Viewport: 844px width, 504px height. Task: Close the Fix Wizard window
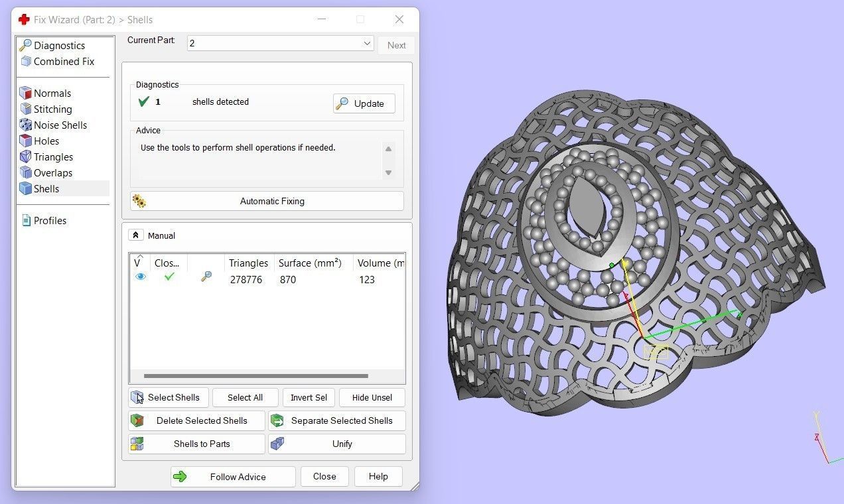[399, 19]
